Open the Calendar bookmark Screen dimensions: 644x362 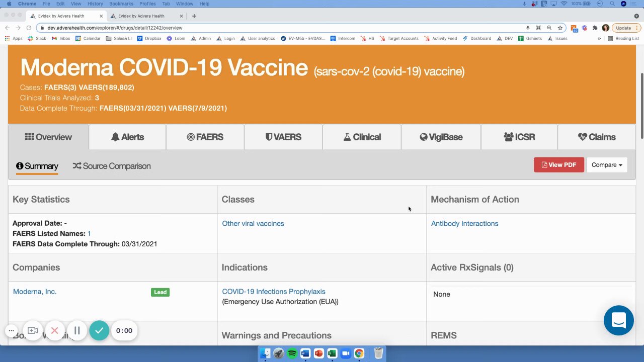pyautogui.click(x=88, y=38)
